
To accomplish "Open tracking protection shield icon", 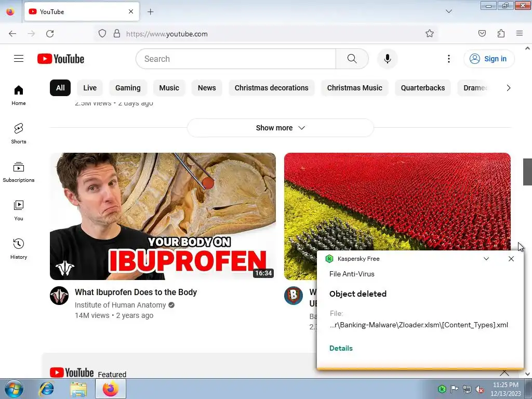I will [x=102, y=34].
